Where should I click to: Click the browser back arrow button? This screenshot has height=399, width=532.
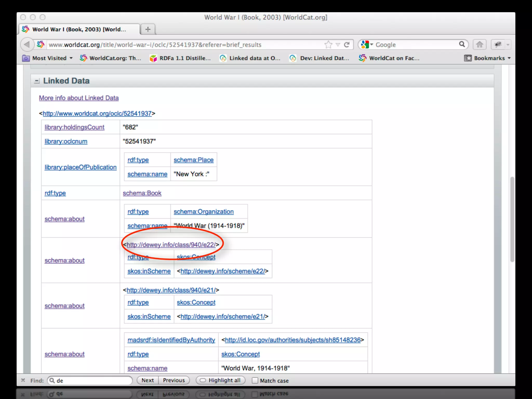click(x=27, y=45)
